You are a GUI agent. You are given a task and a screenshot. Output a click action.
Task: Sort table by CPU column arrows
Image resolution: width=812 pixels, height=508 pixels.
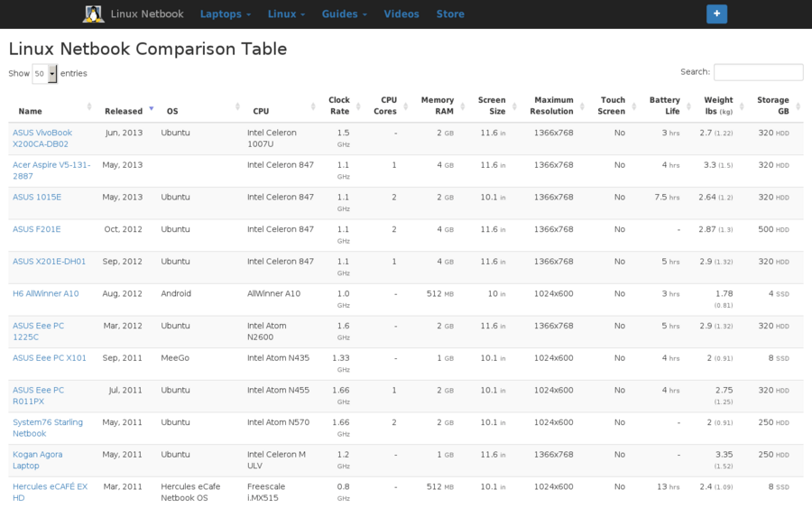(x=313, y=106)
